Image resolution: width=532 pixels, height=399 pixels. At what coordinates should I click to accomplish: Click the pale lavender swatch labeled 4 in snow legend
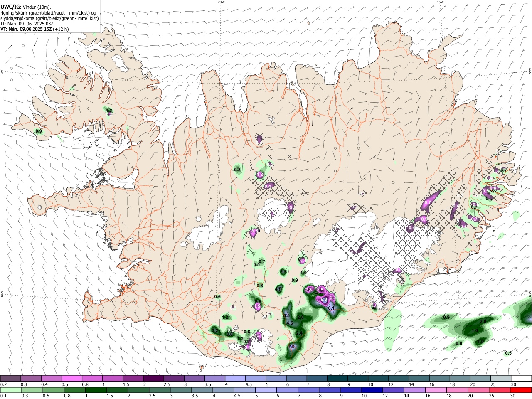(235, 378)
